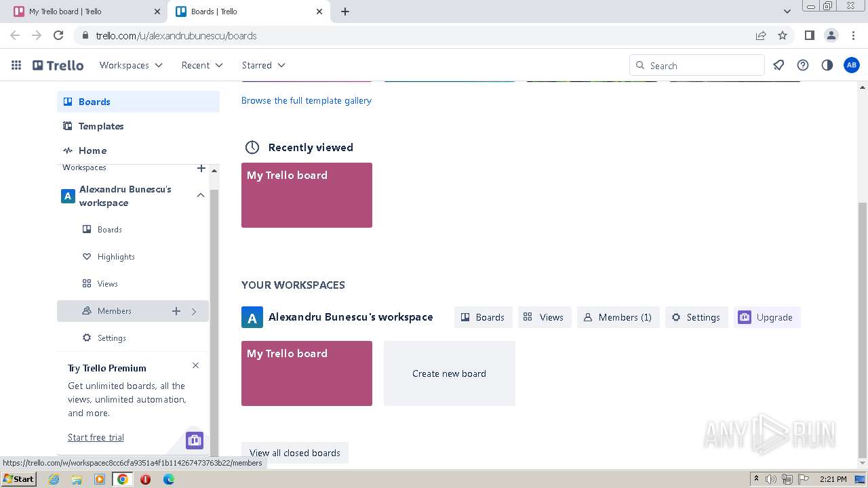Click View all closed boards

(x=295, y=453)
